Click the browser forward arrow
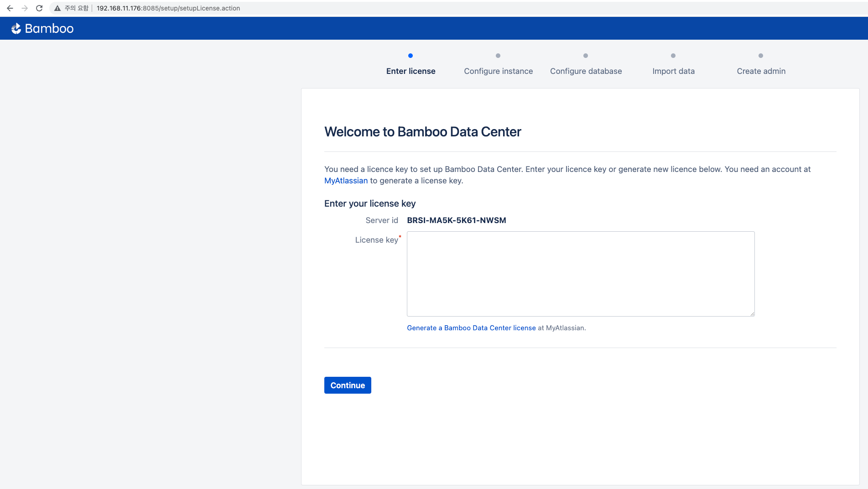 click(x=25, y=8)
